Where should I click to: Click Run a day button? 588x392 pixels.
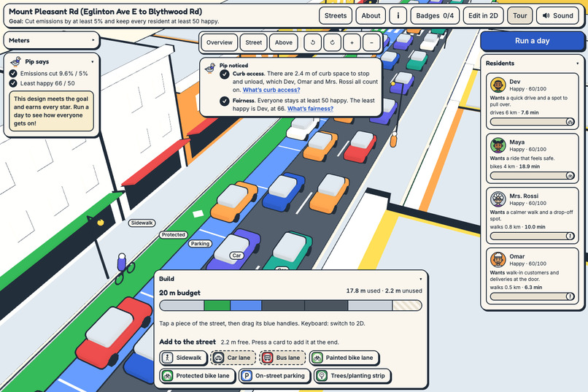point(532,41)
